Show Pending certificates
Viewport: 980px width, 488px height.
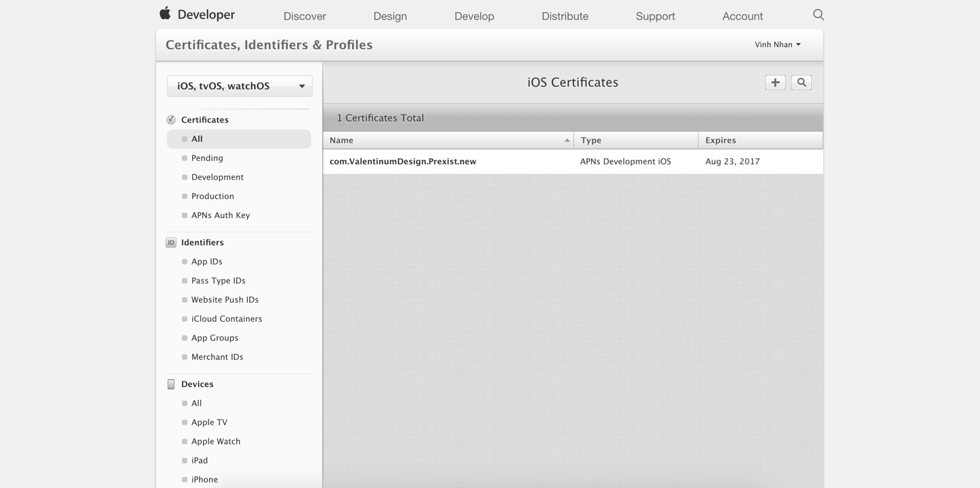click(x=207, y=158)
